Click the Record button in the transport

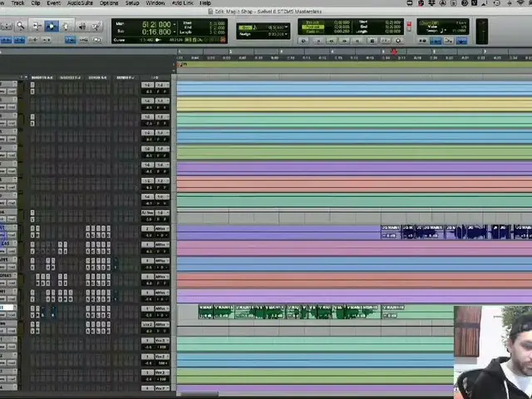pos(398,40)
